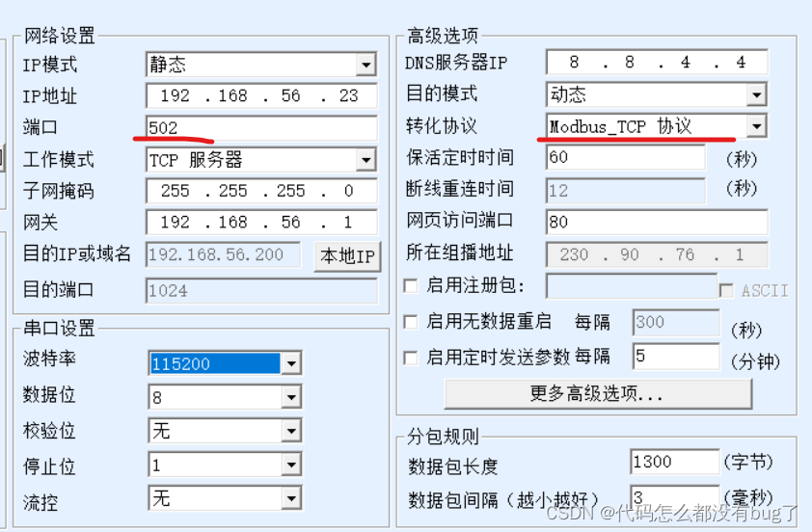812x532 pixels.
Task: Click the 高级选项 group label
Action: [x=443, y=36]
